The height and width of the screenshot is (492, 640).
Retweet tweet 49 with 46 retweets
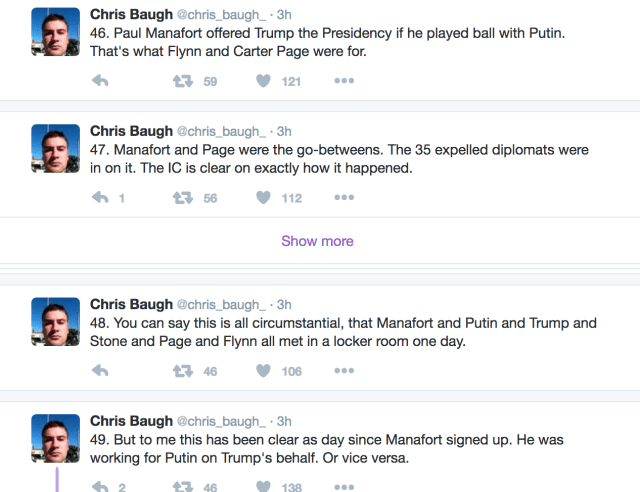pyautogui.click(x=182, y=486)
